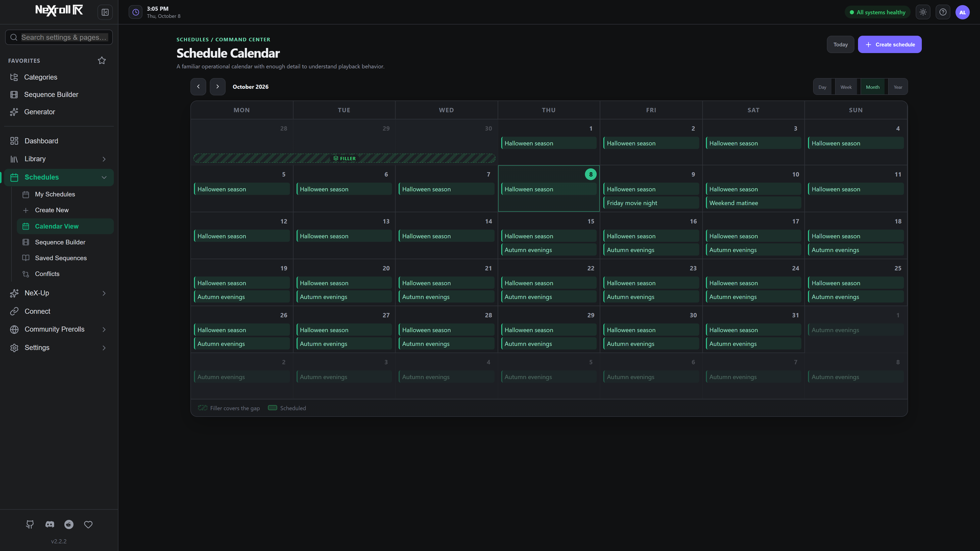Switch to Week view
This screenshot has height=551, width=980.
pyautogui.click(x=846, y=87)
